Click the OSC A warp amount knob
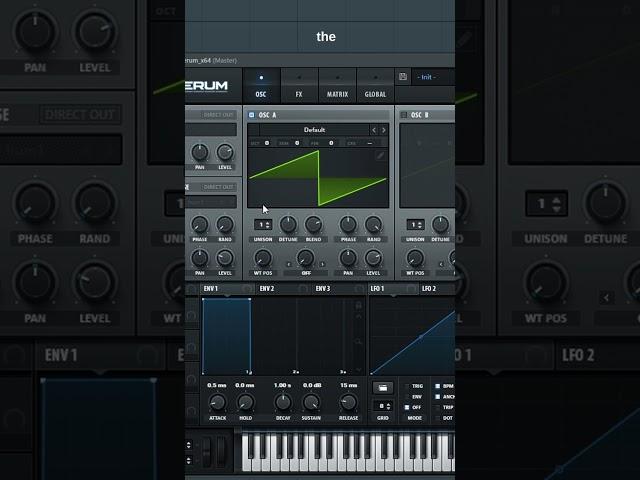 tap(305, 258)
